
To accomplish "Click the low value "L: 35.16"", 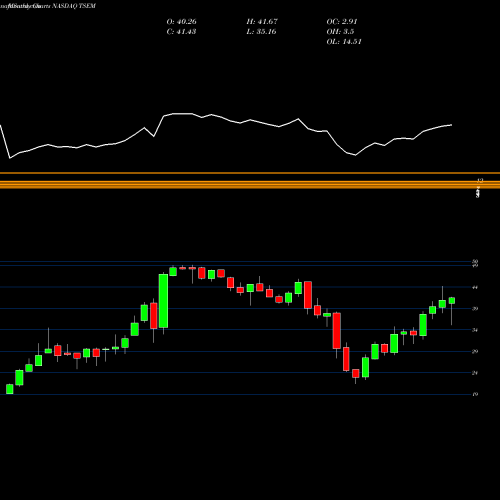I will click(x=262, y=32).
